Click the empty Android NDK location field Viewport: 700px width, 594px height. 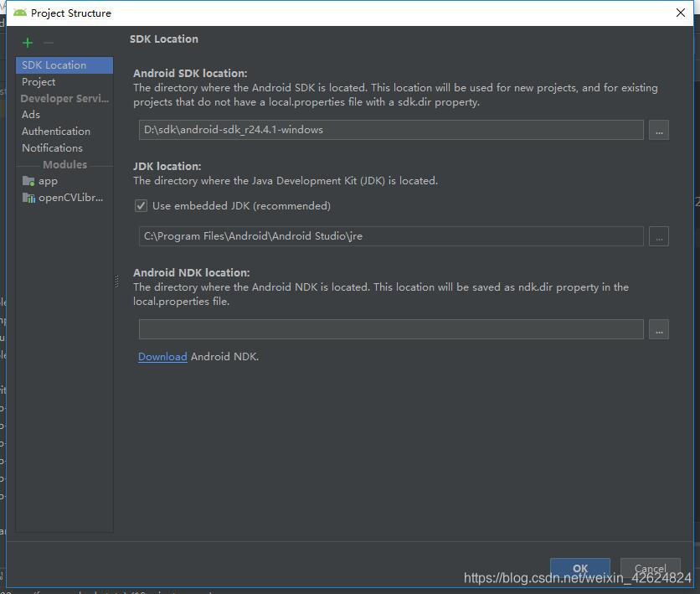[391, 329]
